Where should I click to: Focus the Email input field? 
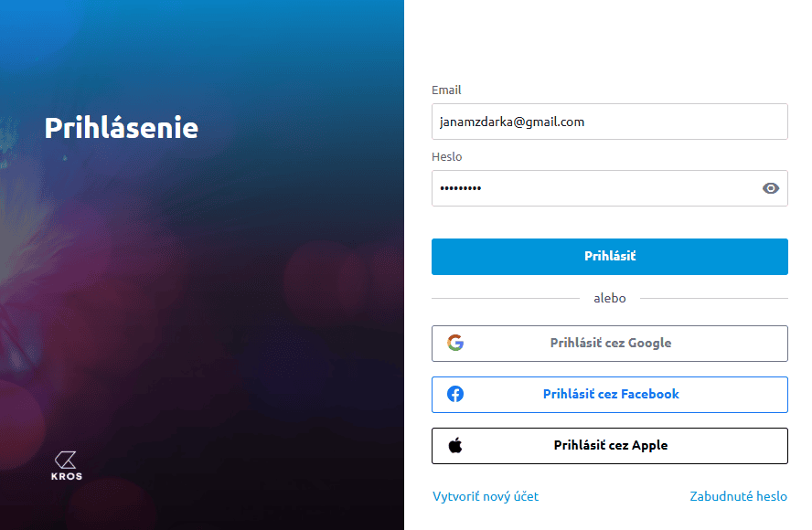point(609,122)
